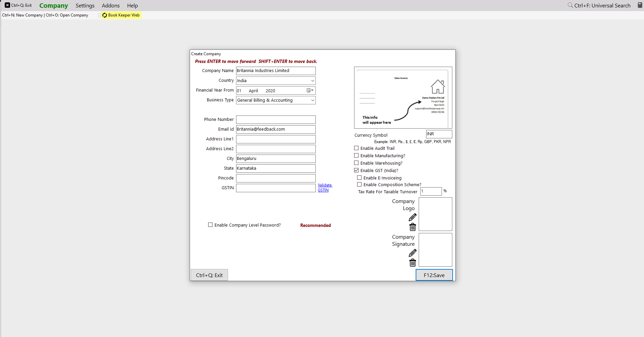Click the Book Keeper Web sync icon

point(105,15)
